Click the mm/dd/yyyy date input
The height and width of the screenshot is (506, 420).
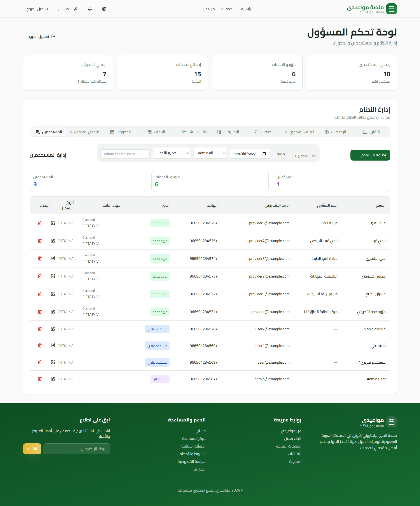[245, 154]
